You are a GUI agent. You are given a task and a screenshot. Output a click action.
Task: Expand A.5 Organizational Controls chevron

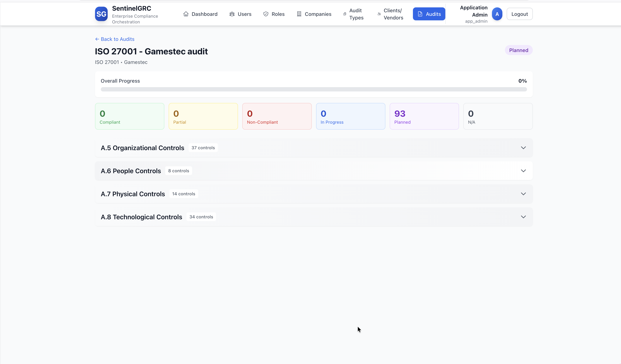pos(523,148)
